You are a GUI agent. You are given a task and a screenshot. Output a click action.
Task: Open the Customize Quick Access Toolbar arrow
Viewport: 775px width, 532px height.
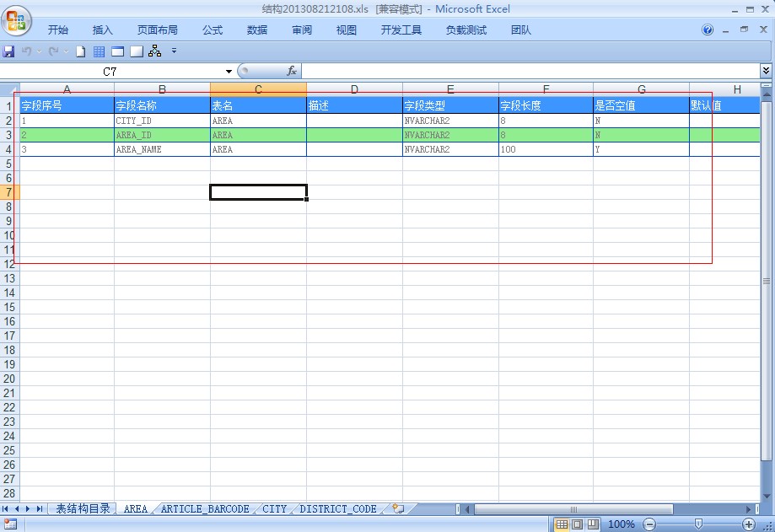(174, 51)
